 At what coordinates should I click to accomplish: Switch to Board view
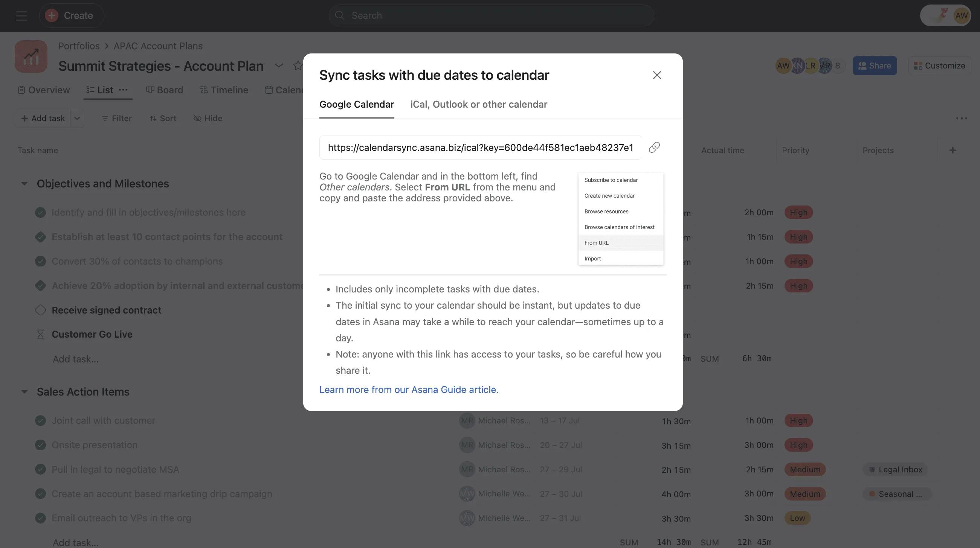(x=164, y=90)
